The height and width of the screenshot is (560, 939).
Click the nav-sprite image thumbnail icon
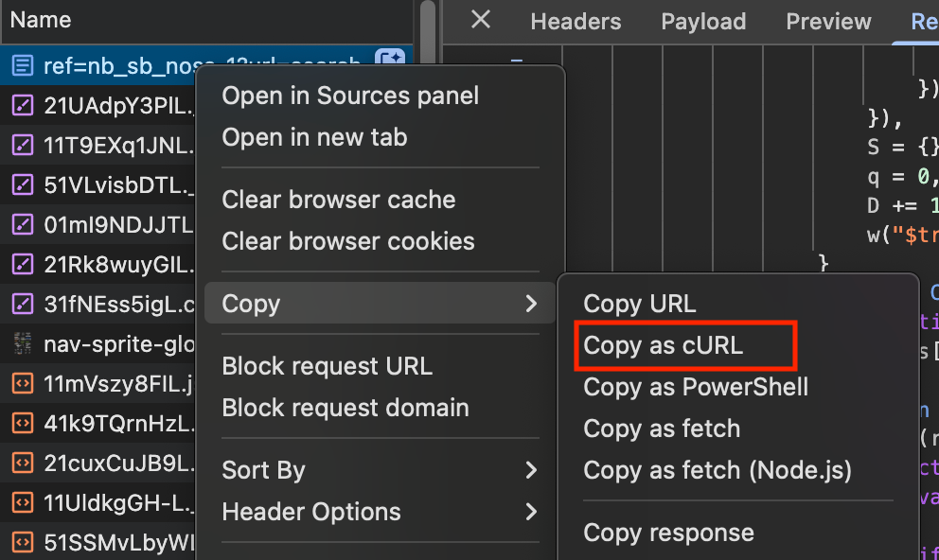click(x=21, y=344)
